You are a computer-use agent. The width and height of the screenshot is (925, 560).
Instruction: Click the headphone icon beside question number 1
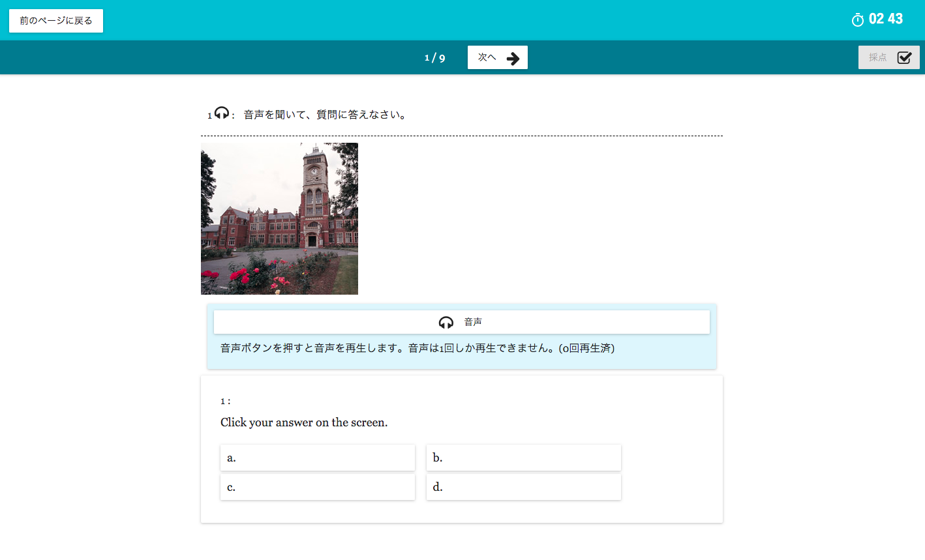(x=222, y=113)
